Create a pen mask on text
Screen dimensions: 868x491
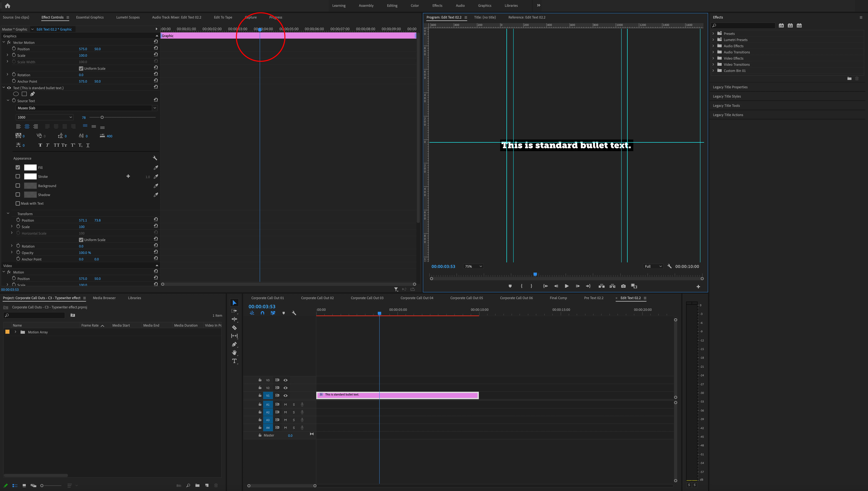click(x=32, y=94)
